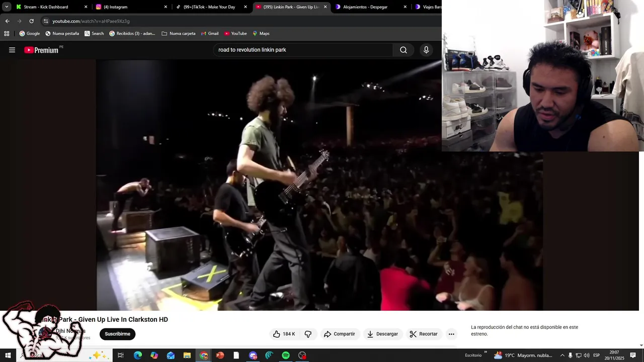Click the video player to pause
The image size is (644, 362).
(319, 185)
